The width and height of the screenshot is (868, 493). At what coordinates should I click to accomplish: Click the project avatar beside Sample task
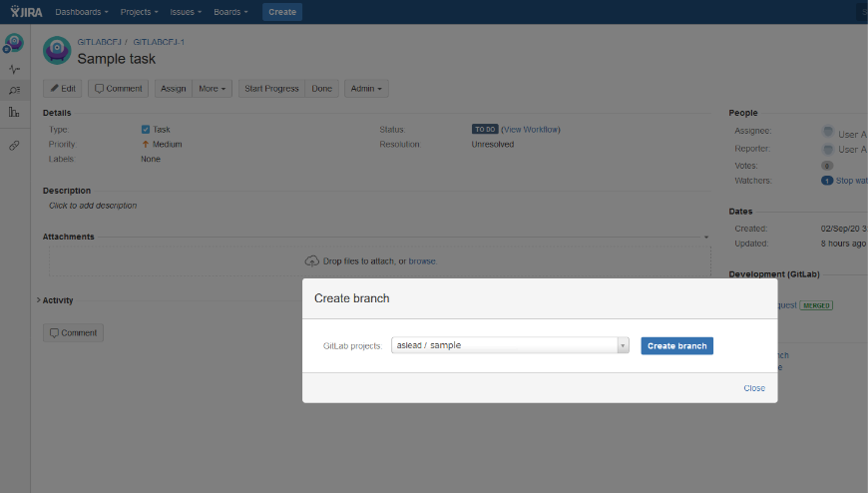pos(57,51)
